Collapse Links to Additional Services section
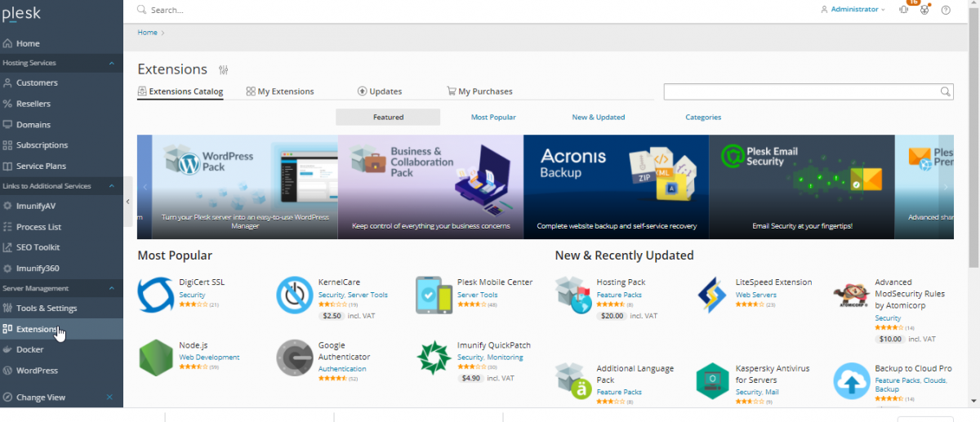Viewport: 980px width, 422px height. point(111,186)
